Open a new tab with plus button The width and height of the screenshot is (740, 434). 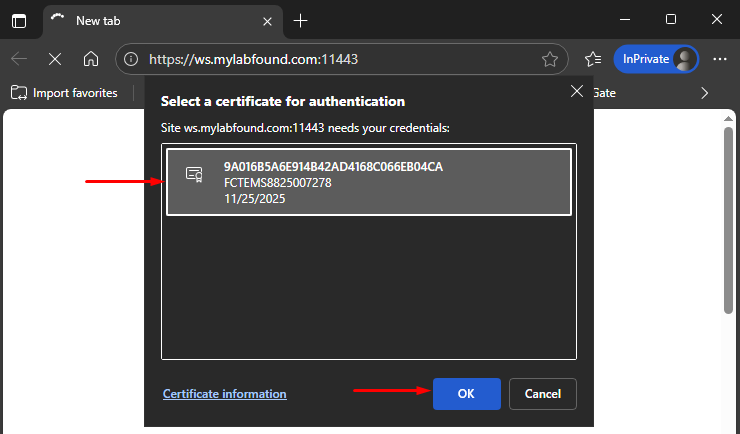click(x=300, y=21)
